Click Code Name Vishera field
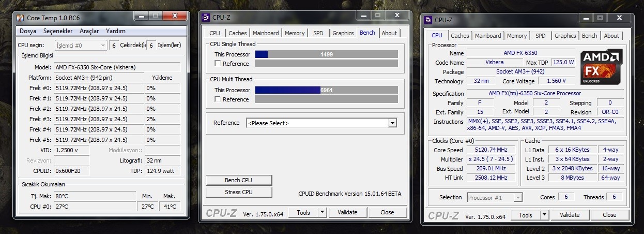 (495, 63)
